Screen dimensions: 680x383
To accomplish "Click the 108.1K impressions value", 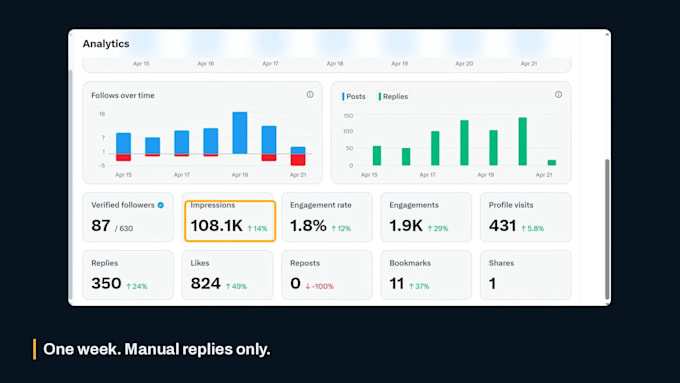I will tap(216, 226).
